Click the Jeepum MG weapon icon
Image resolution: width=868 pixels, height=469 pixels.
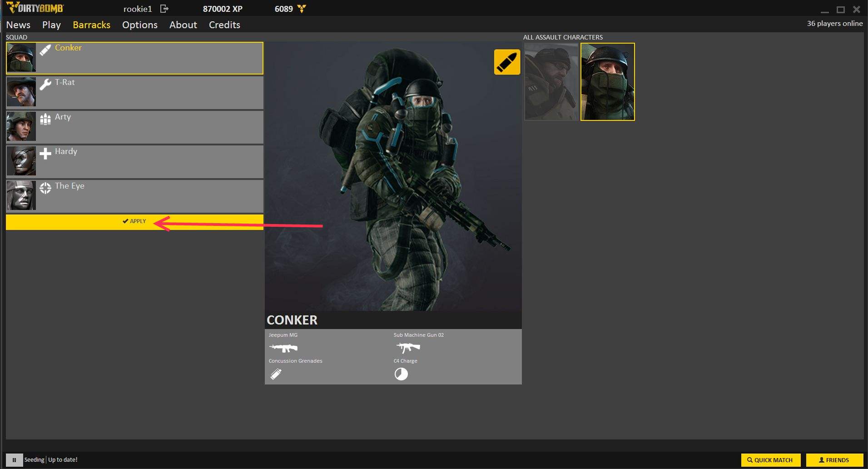(x=283, y=348)
